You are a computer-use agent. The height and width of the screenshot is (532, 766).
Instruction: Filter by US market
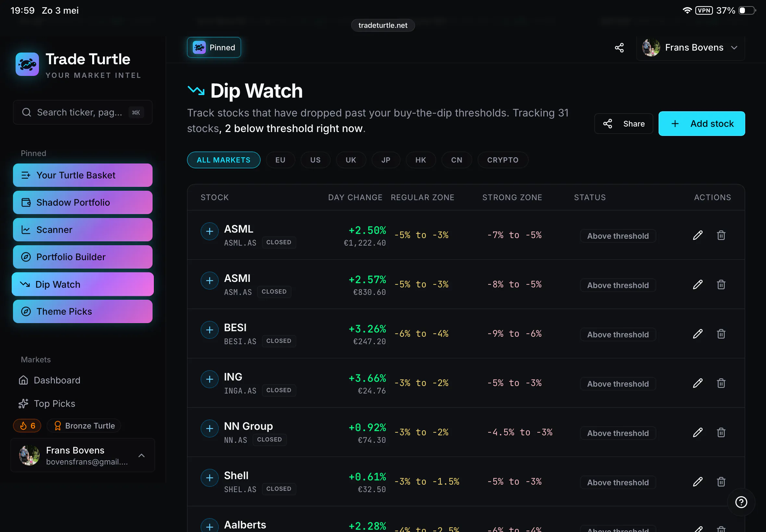tap(315, 160)
